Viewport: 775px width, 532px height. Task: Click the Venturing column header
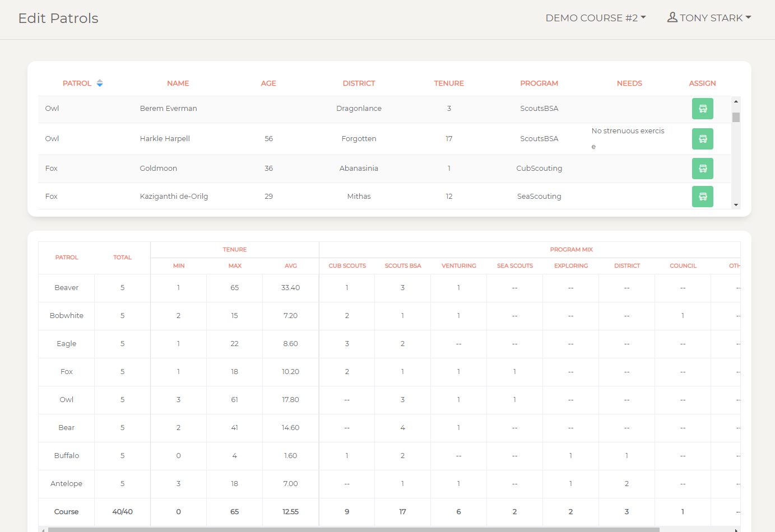[x=458, y=266]
